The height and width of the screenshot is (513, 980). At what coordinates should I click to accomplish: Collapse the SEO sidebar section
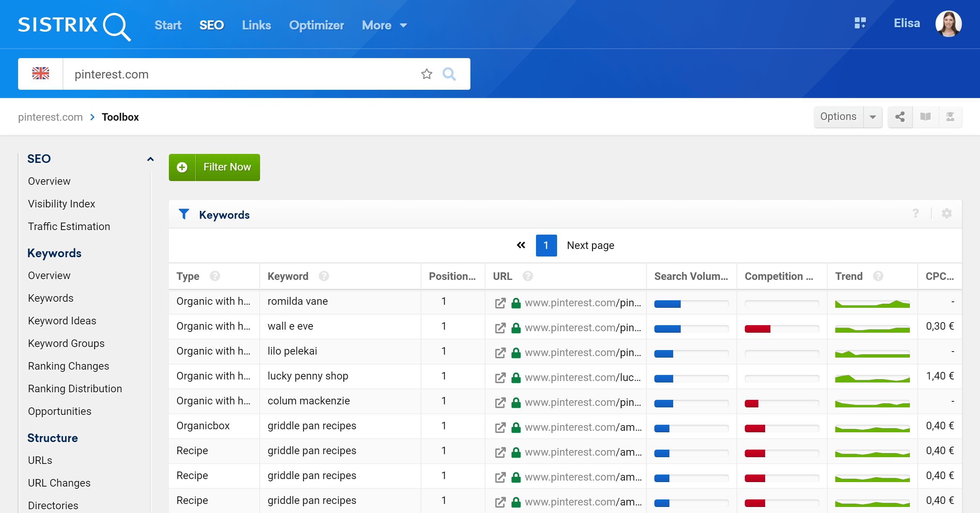150,159
